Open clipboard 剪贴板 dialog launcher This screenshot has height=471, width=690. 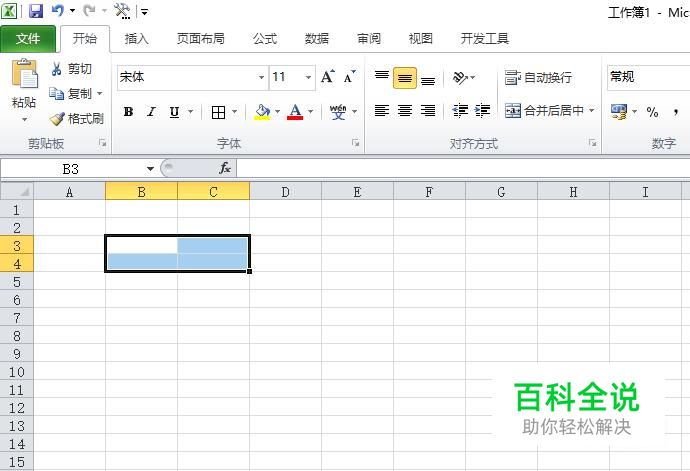tap(103, 143)
